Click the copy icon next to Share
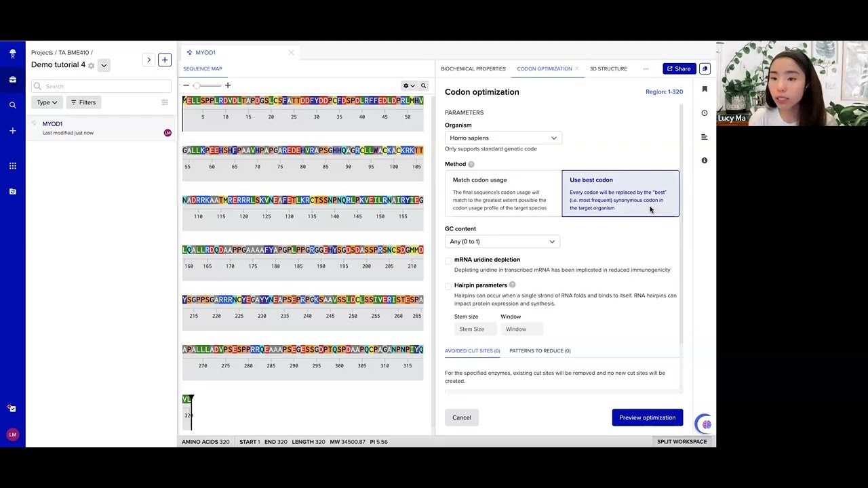Image resolution: width=868 pixels, height=488 pixels. point(705,68)
